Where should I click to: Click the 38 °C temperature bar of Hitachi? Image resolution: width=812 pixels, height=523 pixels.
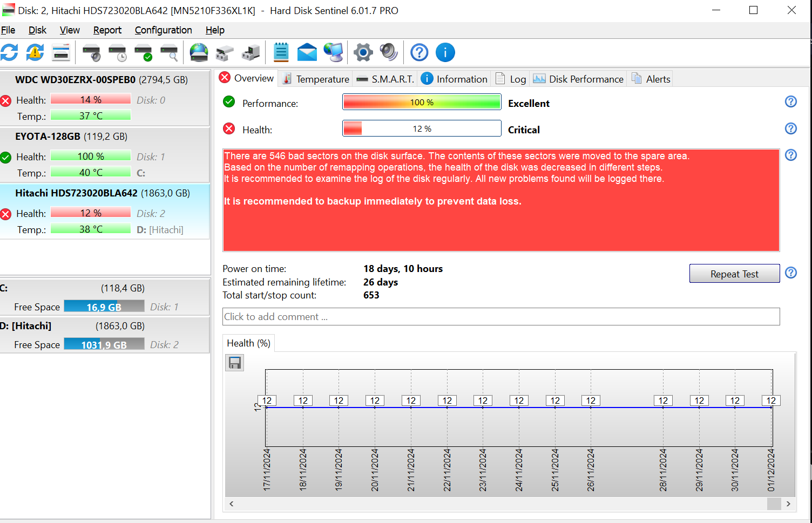tap(91, 229)
